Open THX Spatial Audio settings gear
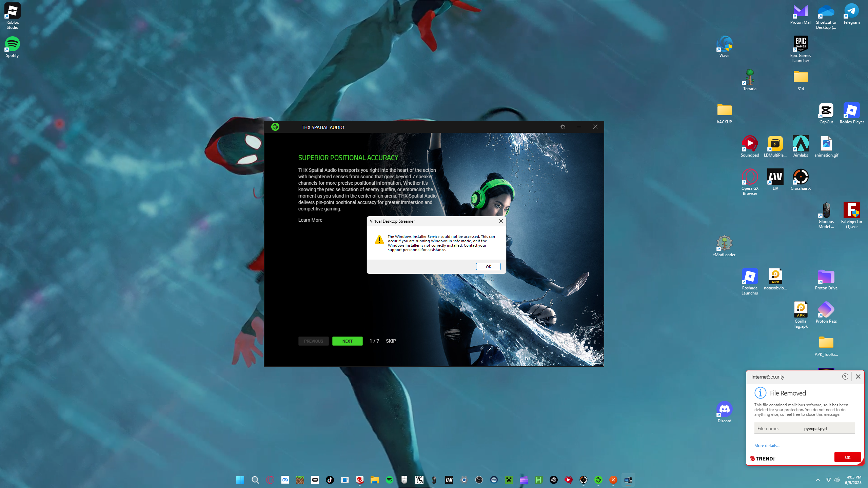The width and height of the screenshot is (868, 488). click(563, 127)
